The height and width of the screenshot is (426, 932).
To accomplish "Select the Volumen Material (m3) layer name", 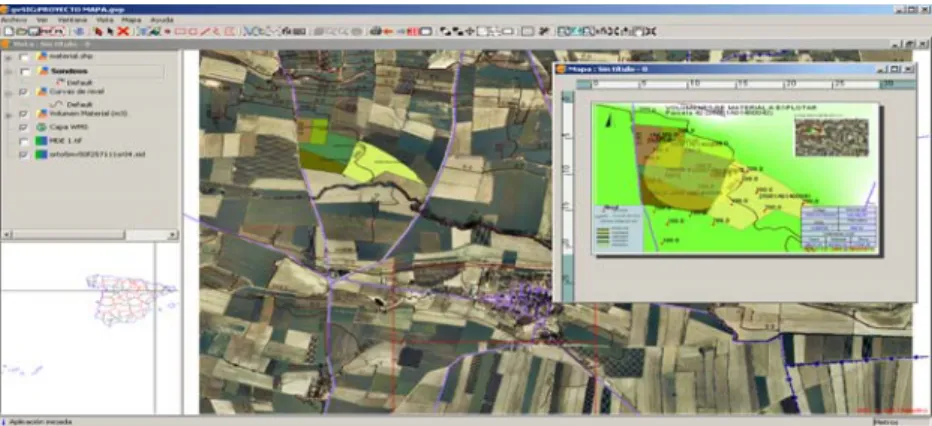I will (89, 113).
